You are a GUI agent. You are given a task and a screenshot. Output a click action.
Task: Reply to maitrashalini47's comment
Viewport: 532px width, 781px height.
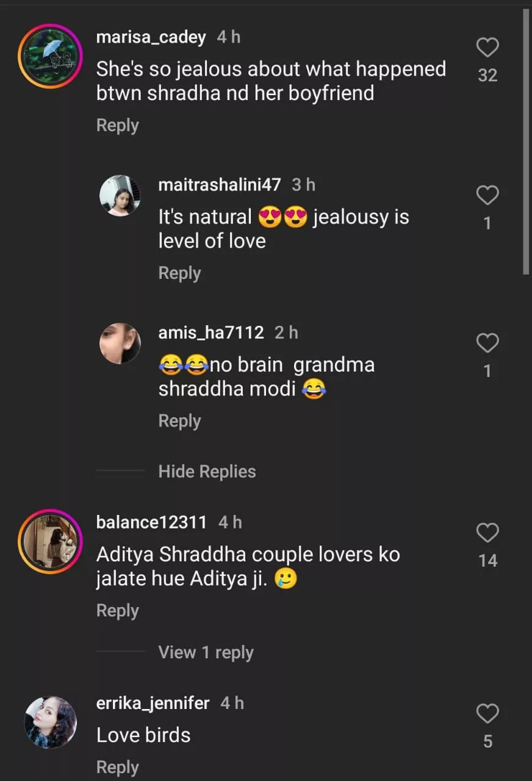coord(179,273)
